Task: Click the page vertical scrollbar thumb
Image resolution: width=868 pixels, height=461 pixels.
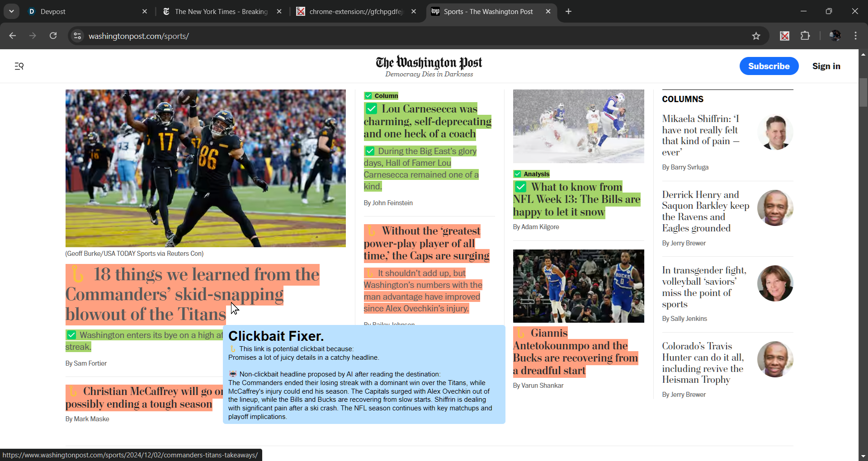Action: 863,93
